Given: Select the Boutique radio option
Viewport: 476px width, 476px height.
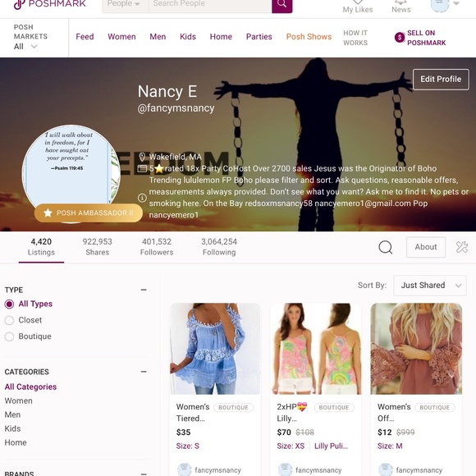Looking at the screenshot, I should (x=9, y=336).
